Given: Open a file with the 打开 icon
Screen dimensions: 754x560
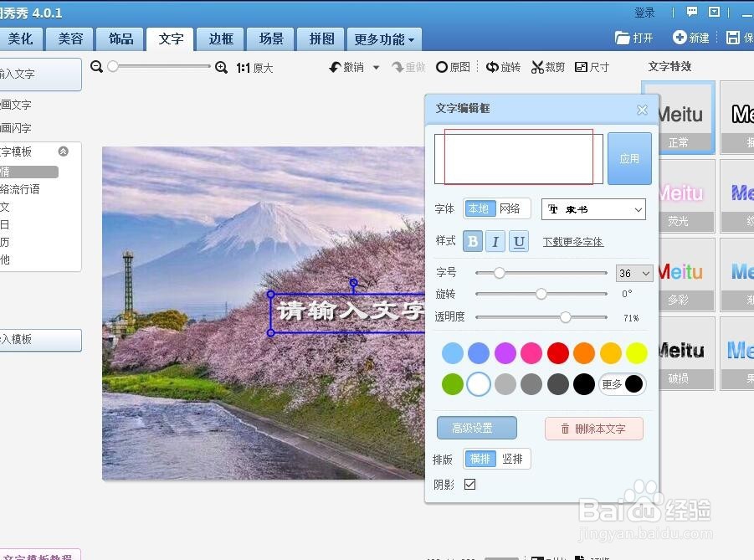Looking at the screenshot, I should pos(634,38).
